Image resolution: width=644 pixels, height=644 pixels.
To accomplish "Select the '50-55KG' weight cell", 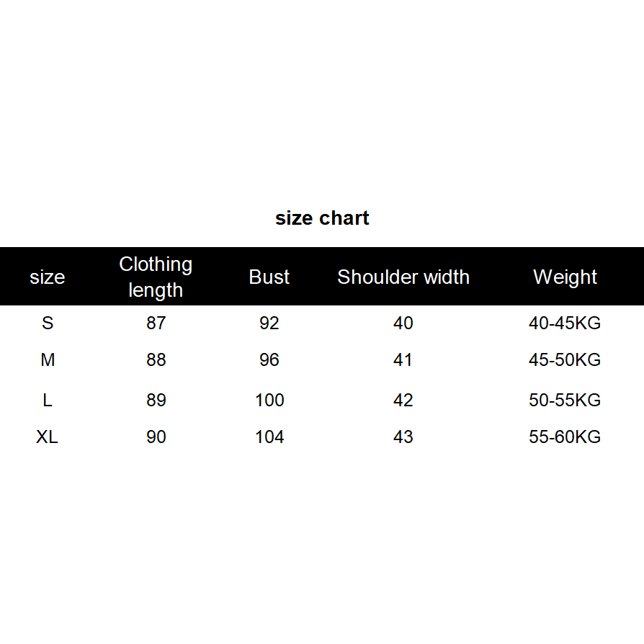I will tap(565, 400).
